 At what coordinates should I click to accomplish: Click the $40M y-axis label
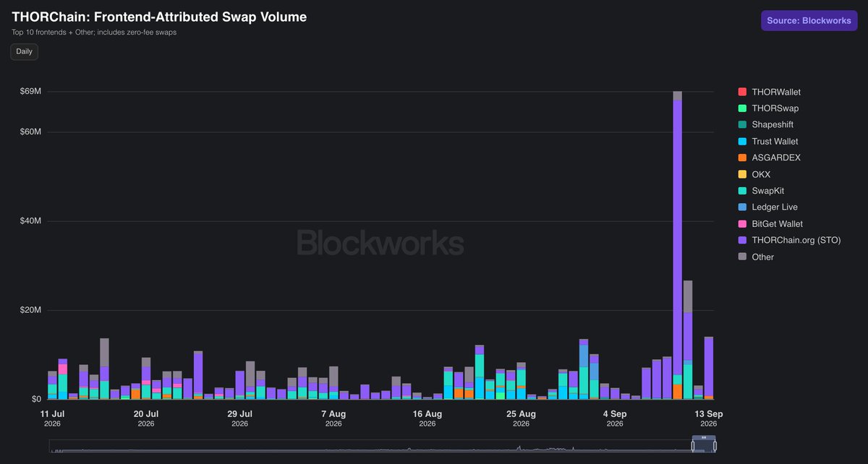(30, 221)
